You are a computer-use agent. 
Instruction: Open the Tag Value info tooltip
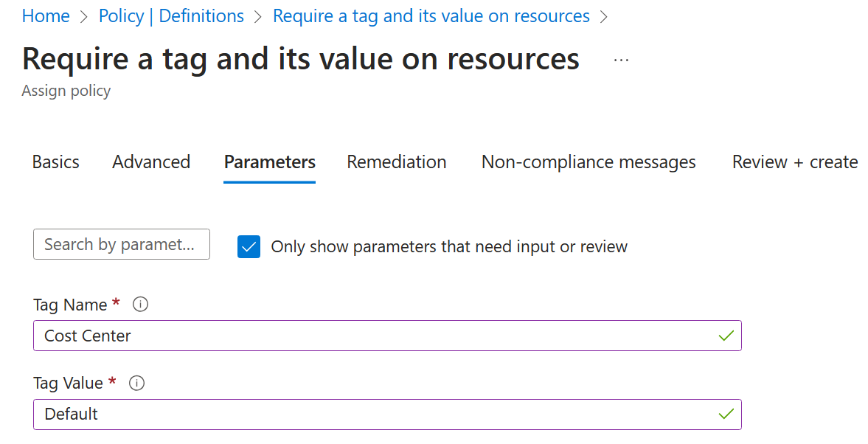(136, 383)
